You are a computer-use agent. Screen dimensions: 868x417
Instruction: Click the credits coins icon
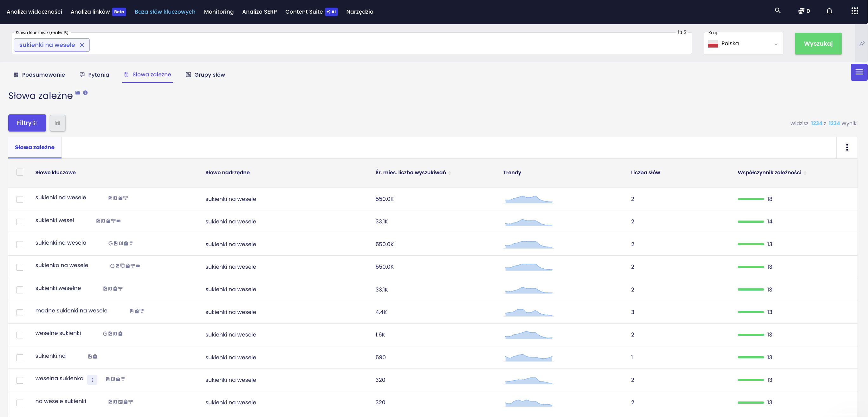coord(801,11)
